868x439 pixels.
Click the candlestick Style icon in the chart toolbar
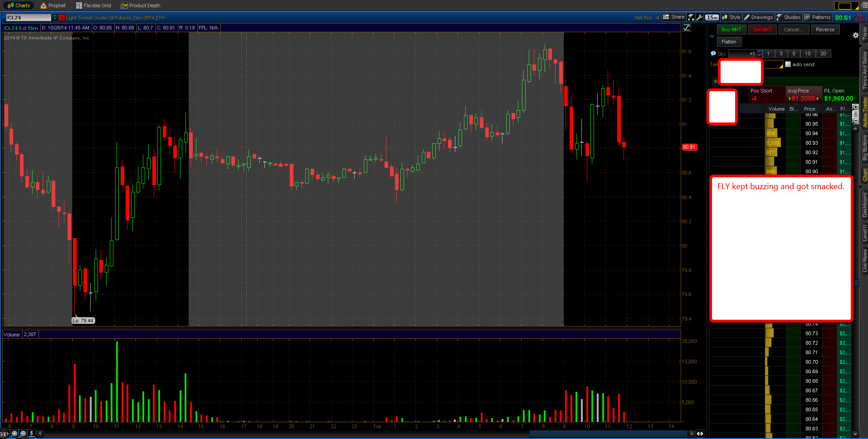(724, 17)
